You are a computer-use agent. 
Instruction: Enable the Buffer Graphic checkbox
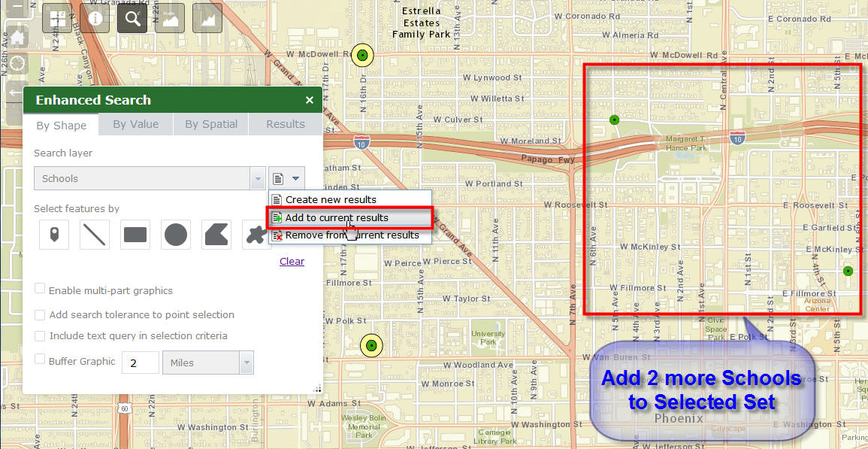(40, 359)
